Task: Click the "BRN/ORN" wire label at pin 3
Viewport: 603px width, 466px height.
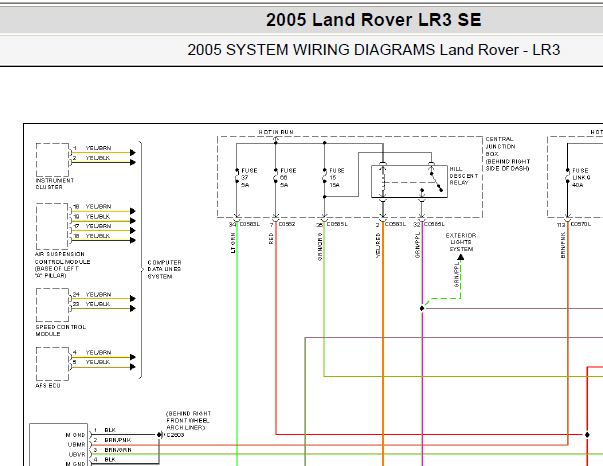Action: 118,449
